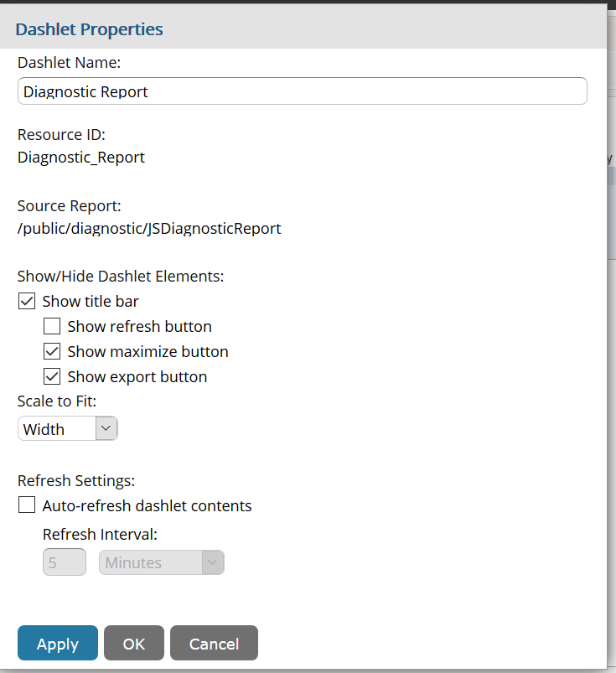616x673 pixels.
Task: Click the Resource ID label
Action: click(x=61, y=135)
